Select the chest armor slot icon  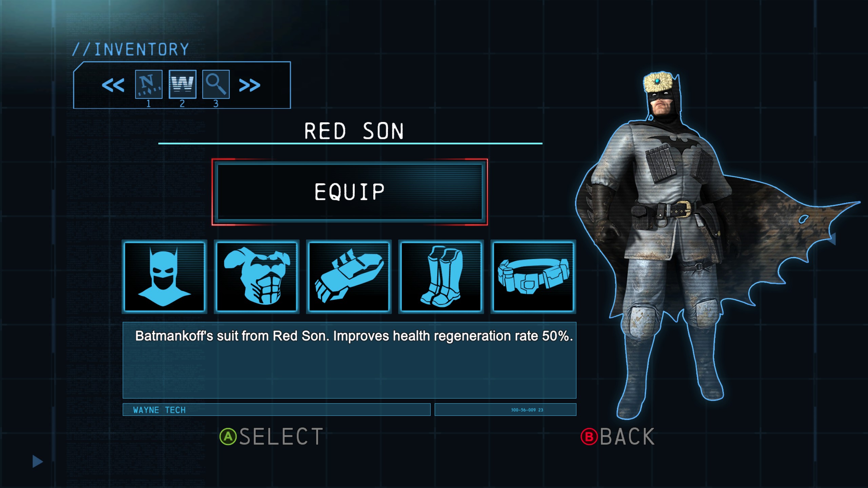(257, 277)
